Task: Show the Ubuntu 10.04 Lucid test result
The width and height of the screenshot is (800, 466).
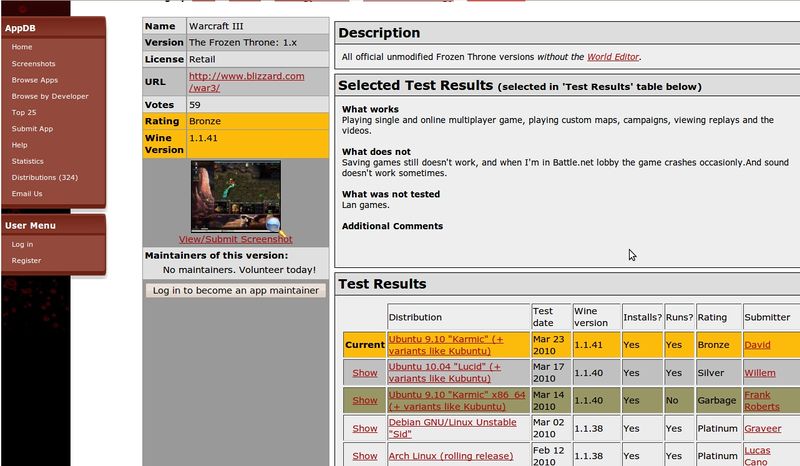Action: click(x=365, y=373)
